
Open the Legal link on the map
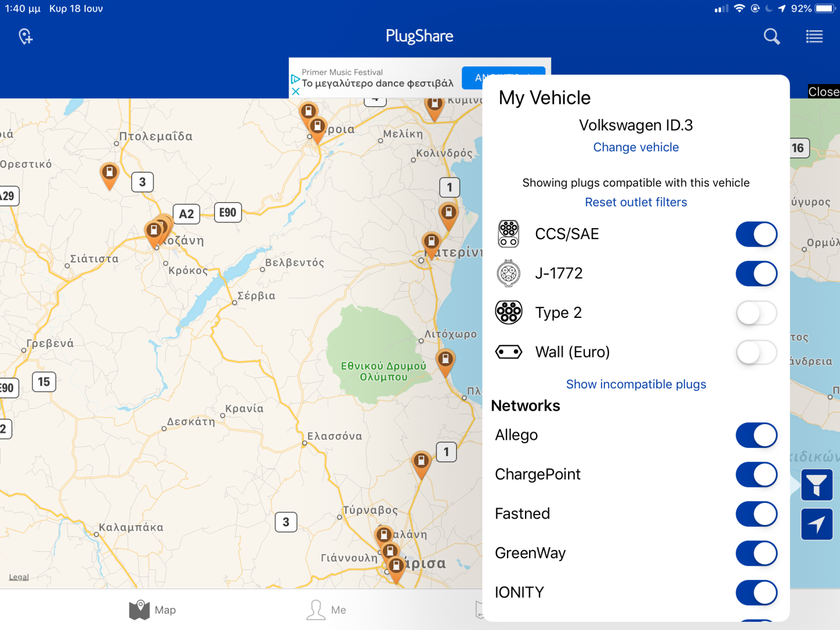(19, 577)
